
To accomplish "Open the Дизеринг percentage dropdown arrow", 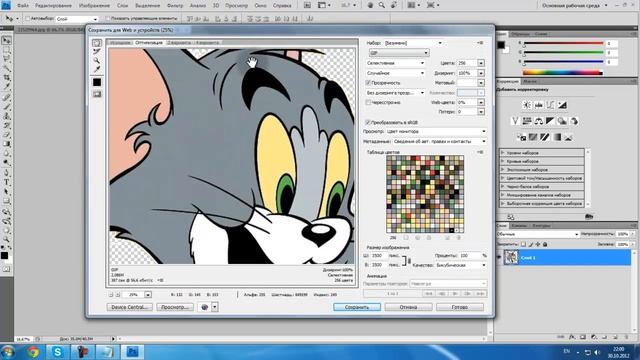I will [x=481, y=73].
